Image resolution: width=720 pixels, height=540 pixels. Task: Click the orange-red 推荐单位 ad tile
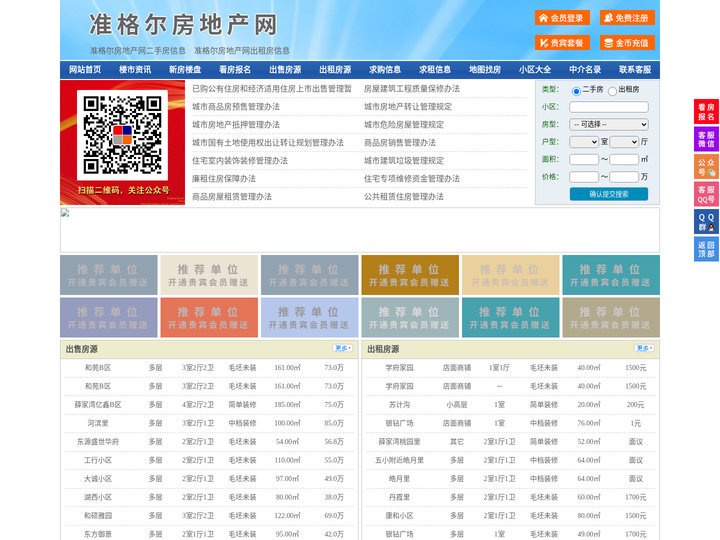(209, 318)
